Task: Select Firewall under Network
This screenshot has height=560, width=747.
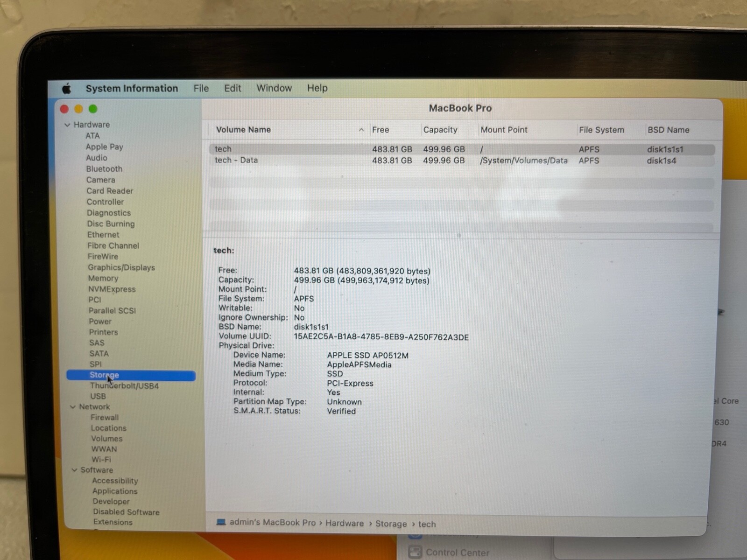Action: coord(105,417)
